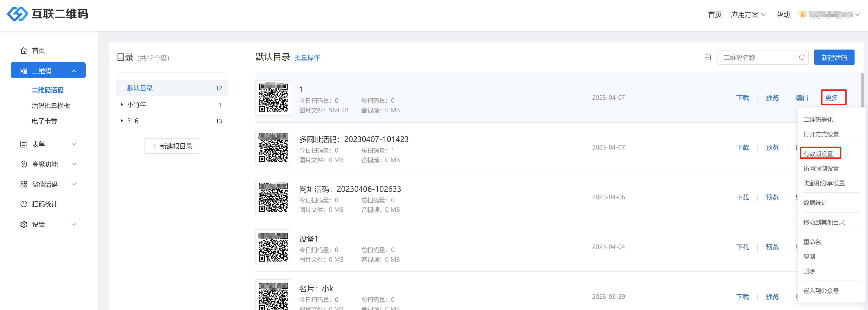Viewport: 868px width, 310px height.
Task: Select 移动到其他目录 menu entry
Action: click(x=824, y=222)
